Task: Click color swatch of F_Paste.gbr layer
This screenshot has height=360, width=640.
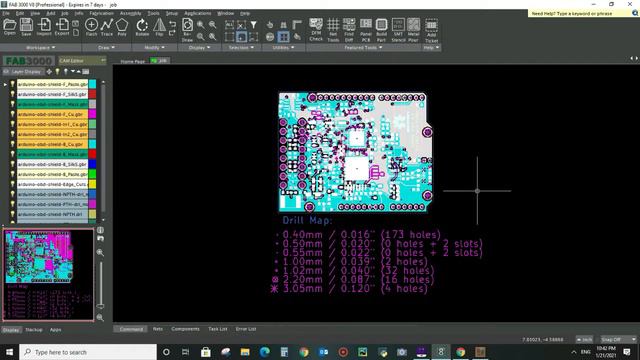Action: pyautogui.click(x=93, y=84)
